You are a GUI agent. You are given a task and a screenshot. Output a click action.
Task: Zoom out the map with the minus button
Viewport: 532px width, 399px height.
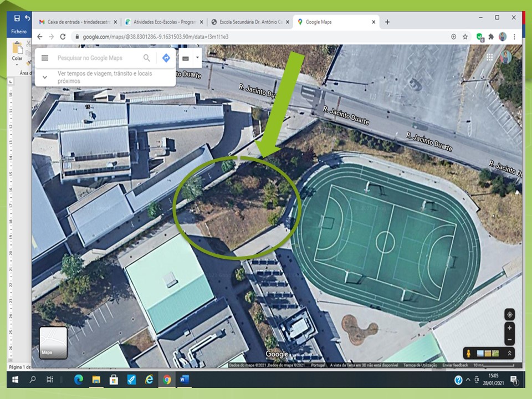click(x=510, y=340)
